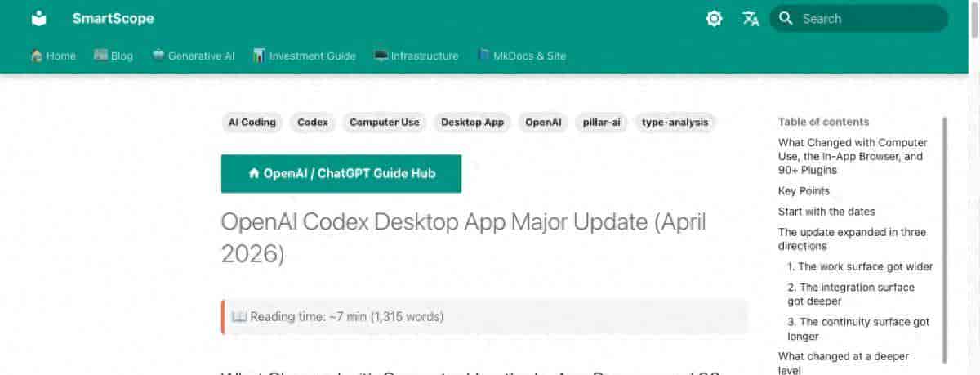Open the Home navigation tab
The height and width of the screenshot is (375, 980).
[53, 56]
